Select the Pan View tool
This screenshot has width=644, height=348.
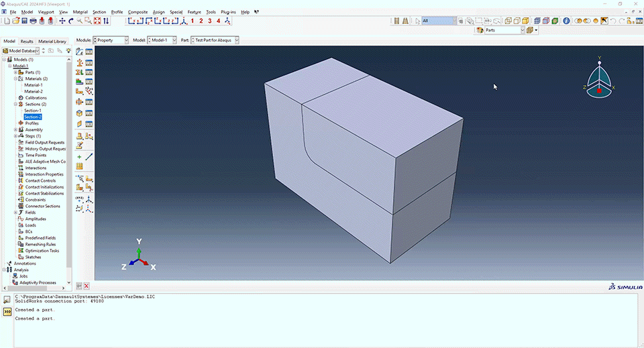click(x=62, y=21)
